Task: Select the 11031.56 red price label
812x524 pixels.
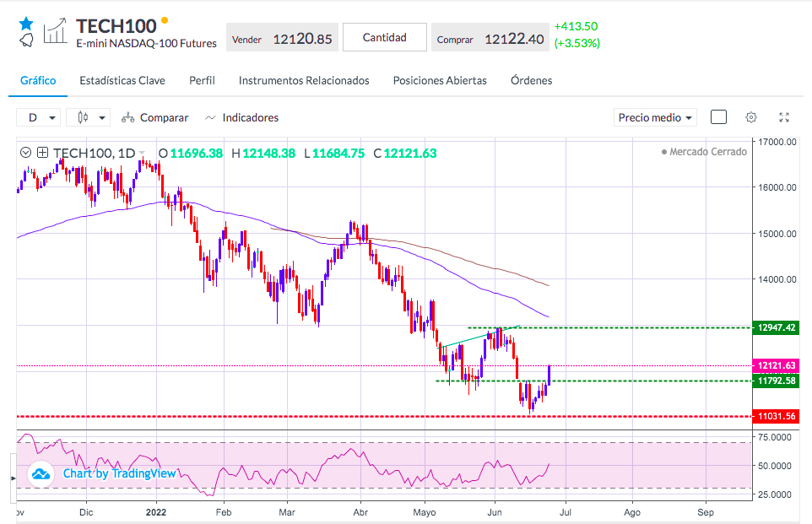Action: (776, 416)
